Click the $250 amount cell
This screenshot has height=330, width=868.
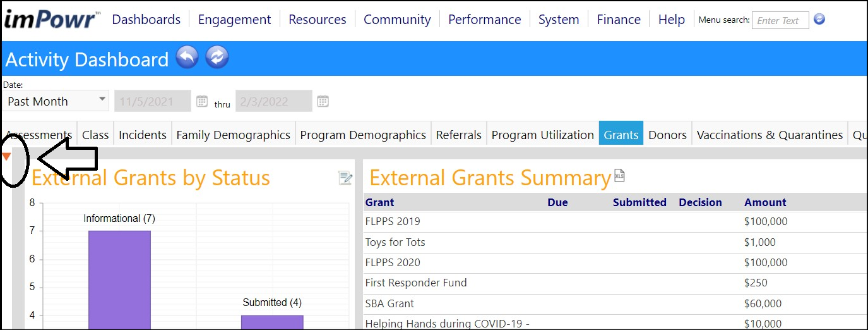(756, 283)
